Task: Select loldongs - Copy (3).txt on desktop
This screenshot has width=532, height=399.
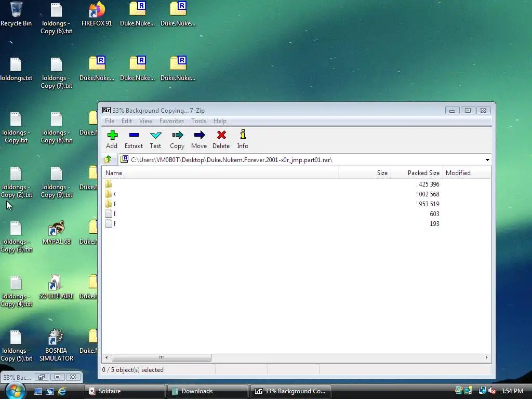Action: click(x=16, y=237)
